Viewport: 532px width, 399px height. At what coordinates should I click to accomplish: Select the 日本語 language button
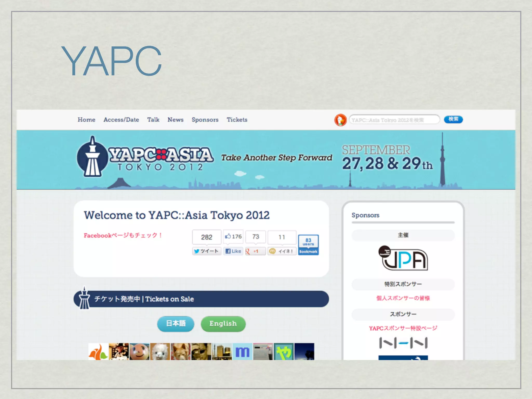click(176, 324)
